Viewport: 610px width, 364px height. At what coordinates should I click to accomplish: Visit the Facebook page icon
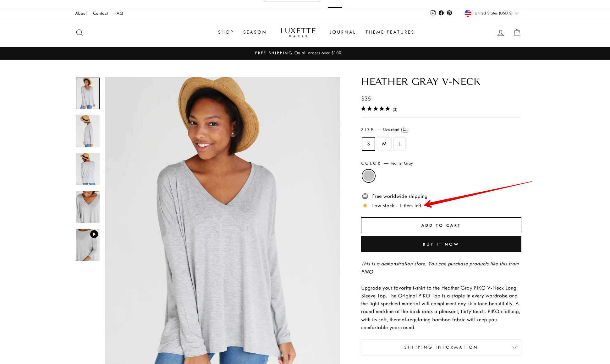click(x=441, y=13)
